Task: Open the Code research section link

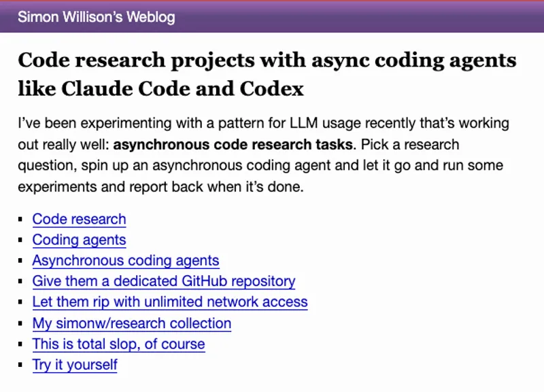Action: (x=79, y=219)
